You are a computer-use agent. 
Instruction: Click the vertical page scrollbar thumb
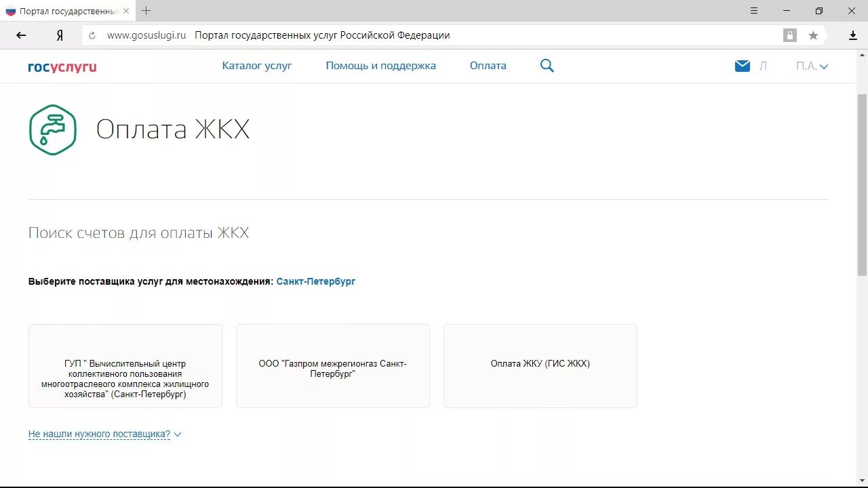pyautogui.click(x=862, y=184)
